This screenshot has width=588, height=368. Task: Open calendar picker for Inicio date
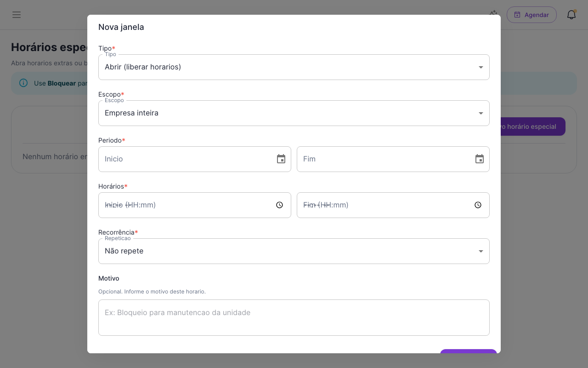click(x=281, y=159)
